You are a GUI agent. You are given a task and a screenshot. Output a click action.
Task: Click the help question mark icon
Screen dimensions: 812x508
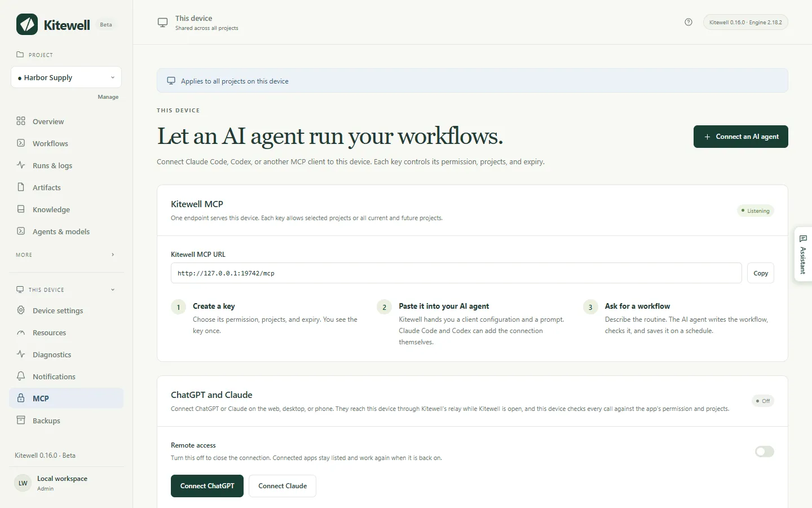689,22
